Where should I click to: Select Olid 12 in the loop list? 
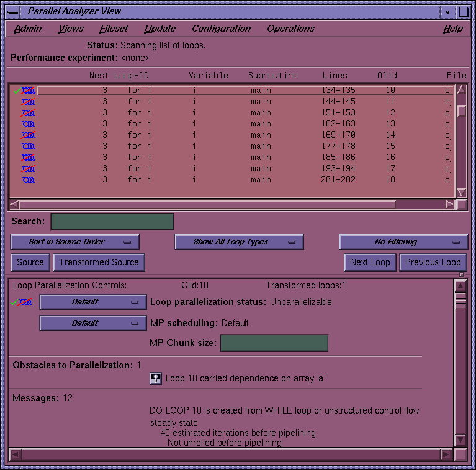[391, 113]
